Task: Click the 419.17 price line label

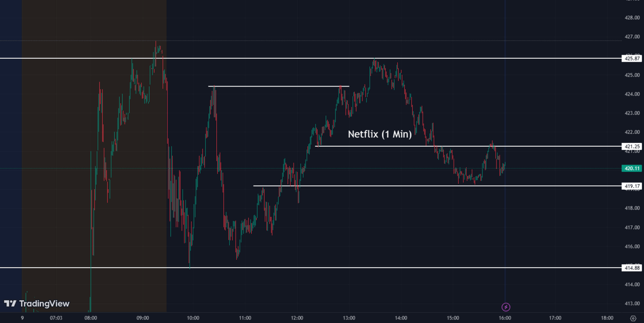Action: click(x=632, y=186)
